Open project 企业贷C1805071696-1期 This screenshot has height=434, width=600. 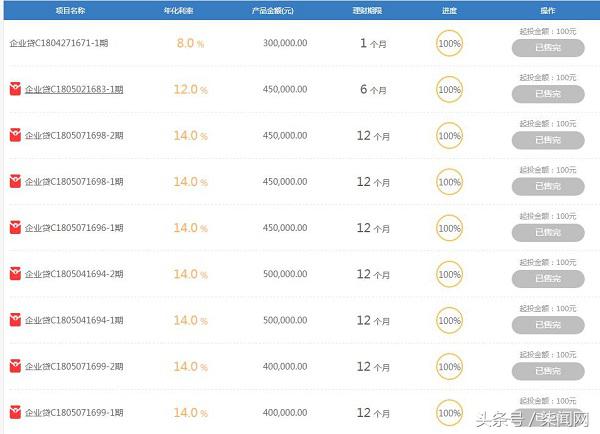click(74, 228)
